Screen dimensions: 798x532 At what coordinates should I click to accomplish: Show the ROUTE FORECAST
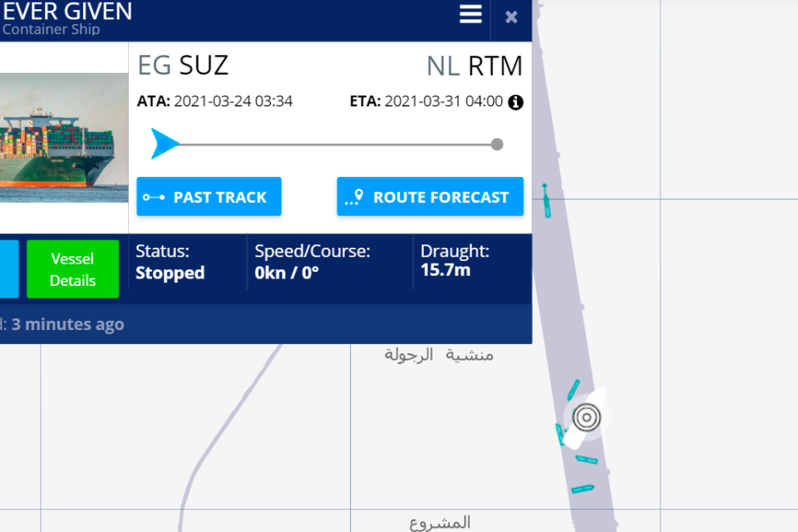[x=430, y=196]
